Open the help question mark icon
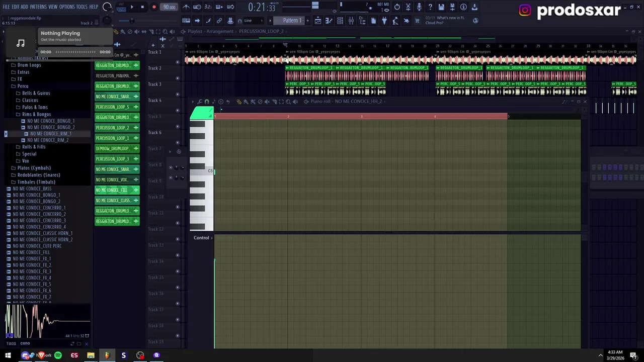 [x=430, y=7]
